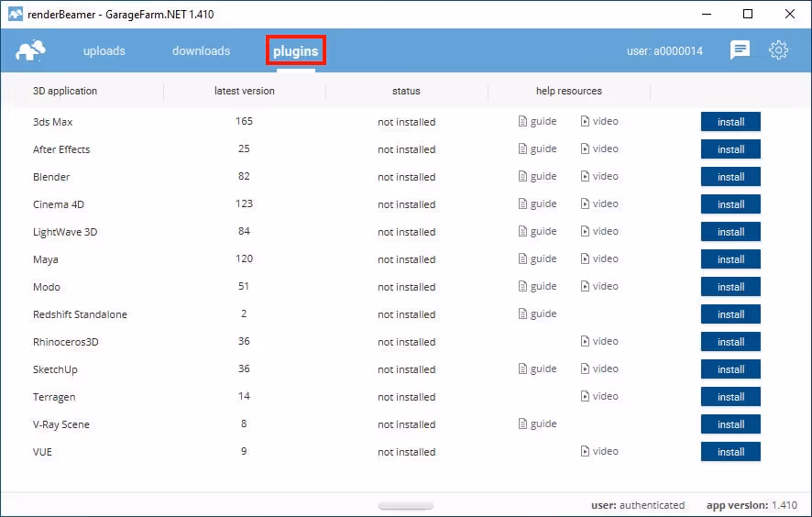Install the Blender plugin
The width and height of the screenshot is (812, 517).
point(730,177)
